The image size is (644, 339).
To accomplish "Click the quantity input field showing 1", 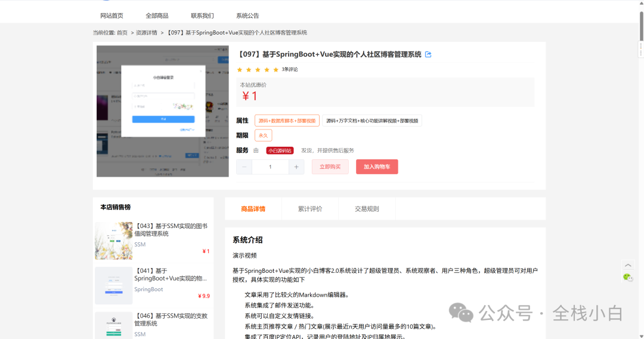I will pos(270,167).
